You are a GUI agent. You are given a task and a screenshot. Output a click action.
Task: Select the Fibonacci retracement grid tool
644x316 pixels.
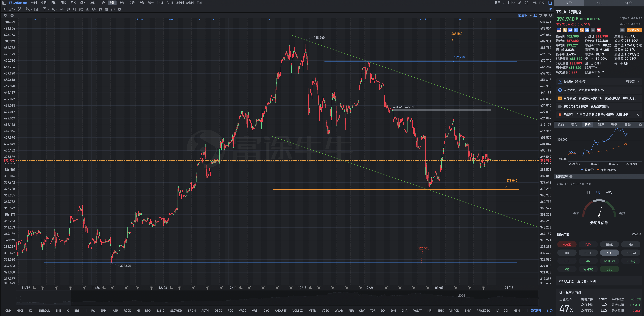coord(36,9)
